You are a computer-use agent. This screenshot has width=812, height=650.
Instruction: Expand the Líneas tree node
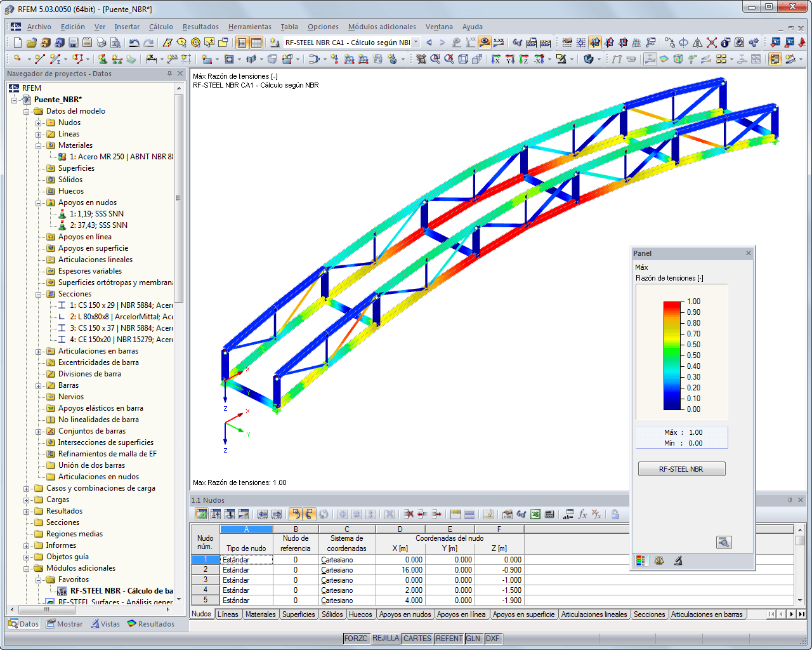(x=39, y=134)
